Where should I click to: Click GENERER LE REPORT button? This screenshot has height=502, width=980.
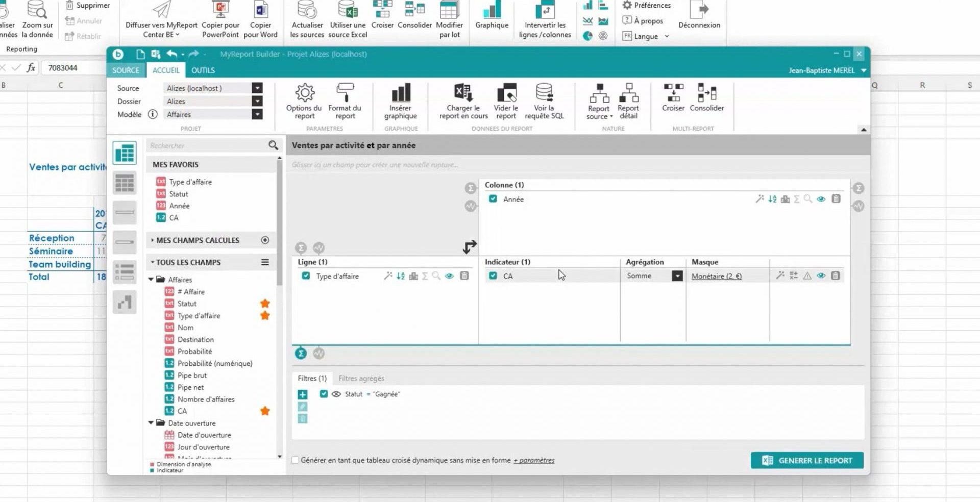[807, 460]
